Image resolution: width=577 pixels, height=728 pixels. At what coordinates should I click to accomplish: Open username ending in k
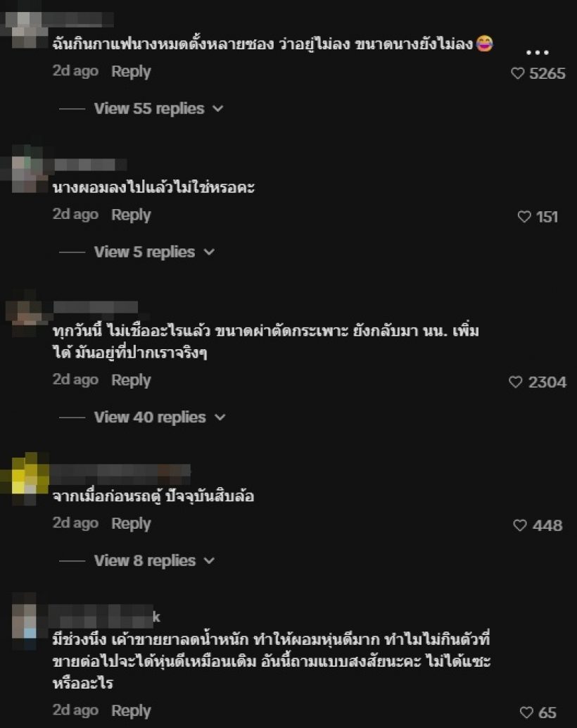click(x=106, y=616)
